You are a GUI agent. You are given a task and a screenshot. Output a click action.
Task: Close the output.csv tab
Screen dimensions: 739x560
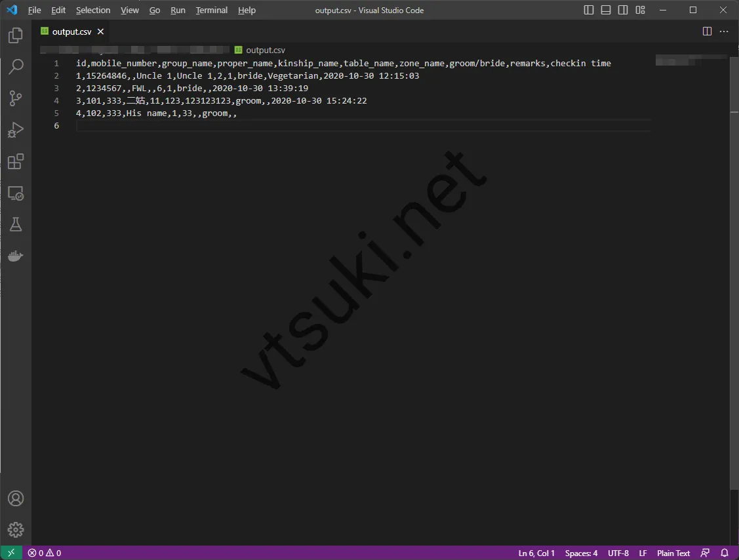[x=100, y=31]
